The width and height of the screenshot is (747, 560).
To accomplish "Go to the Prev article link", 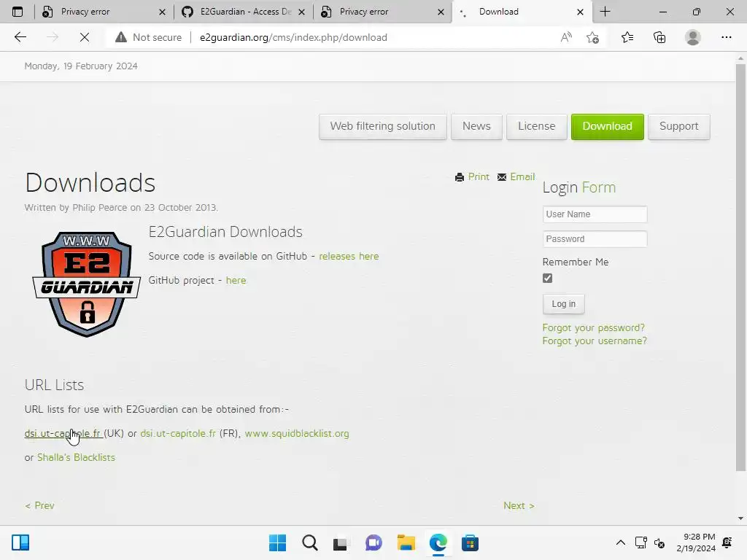I will tap(39, 506).
